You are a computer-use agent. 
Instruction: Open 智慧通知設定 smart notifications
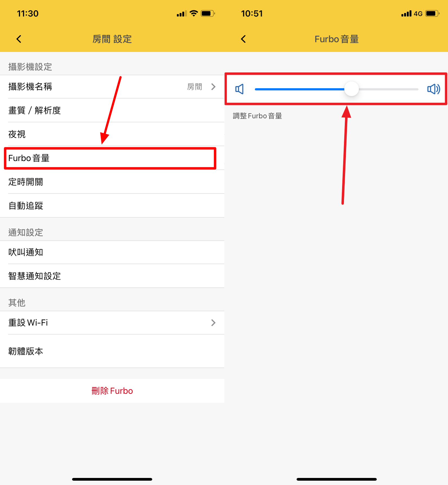tap(112, 276)
